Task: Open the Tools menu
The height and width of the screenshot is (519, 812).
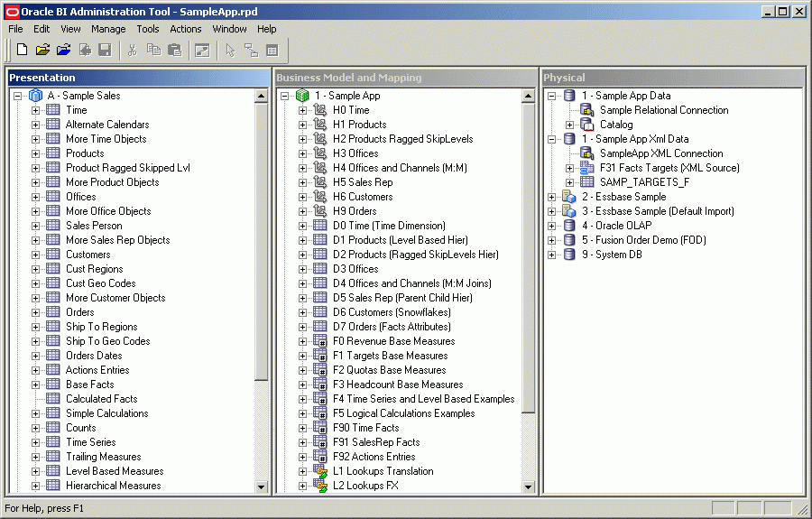Action: tap(148, 29)
